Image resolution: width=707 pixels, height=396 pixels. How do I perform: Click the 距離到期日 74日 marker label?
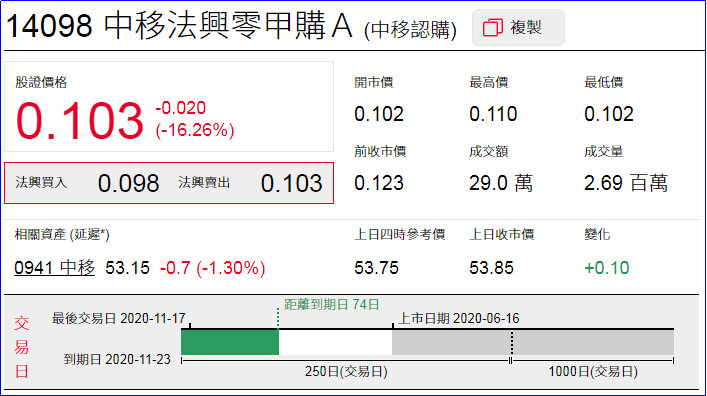(x=331, y=304)
